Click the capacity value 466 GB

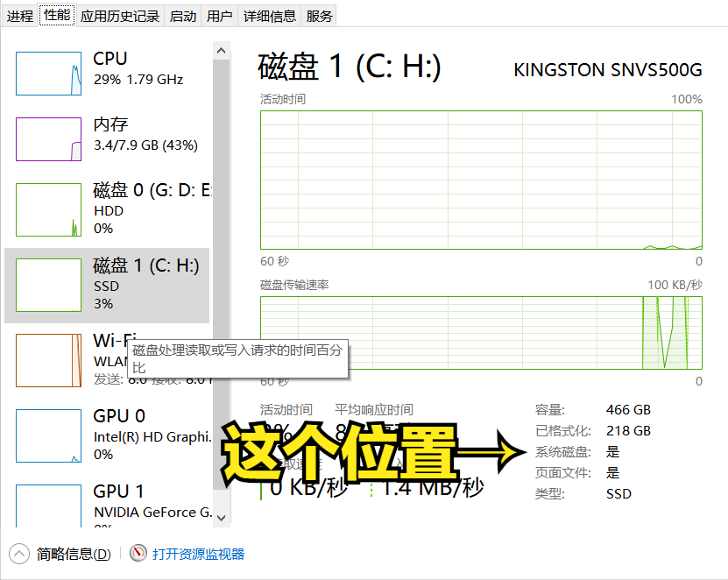[x=628, y=409]
